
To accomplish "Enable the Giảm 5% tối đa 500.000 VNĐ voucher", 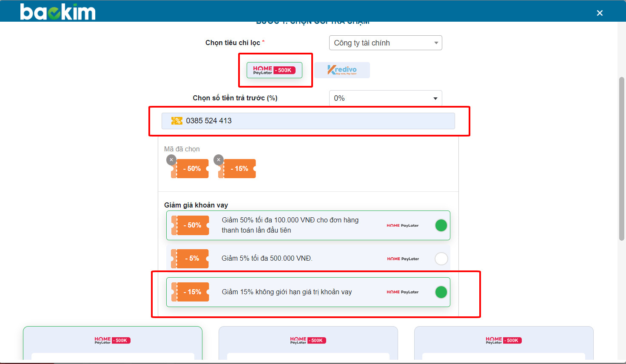I will [441, 259].
